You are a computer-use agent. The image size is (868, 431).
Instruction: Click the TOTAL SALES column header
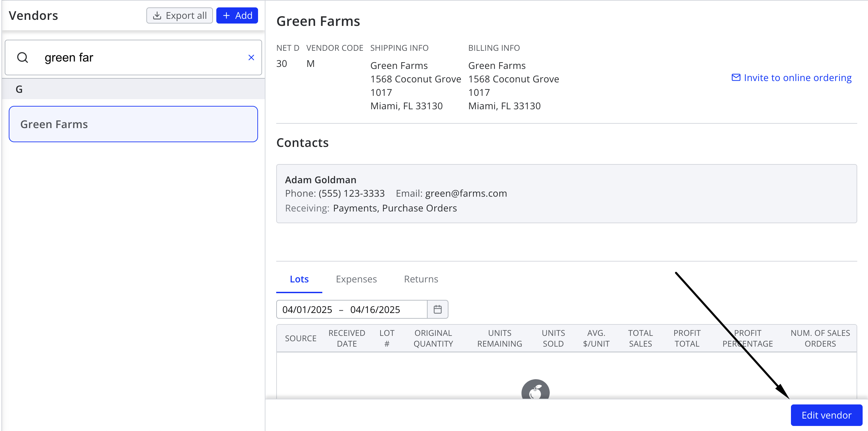tap(640, 338)
